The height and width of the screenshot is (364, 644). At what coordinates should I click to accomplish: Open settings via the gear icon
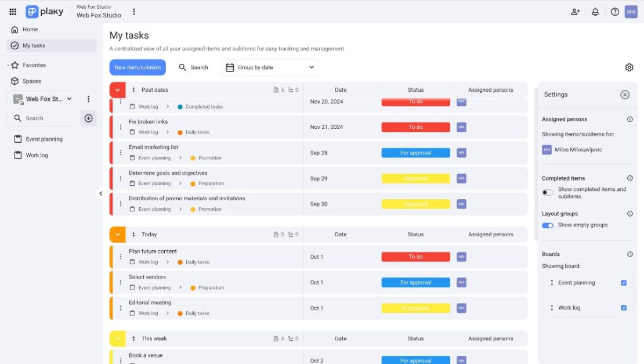(x=629, y=67)
